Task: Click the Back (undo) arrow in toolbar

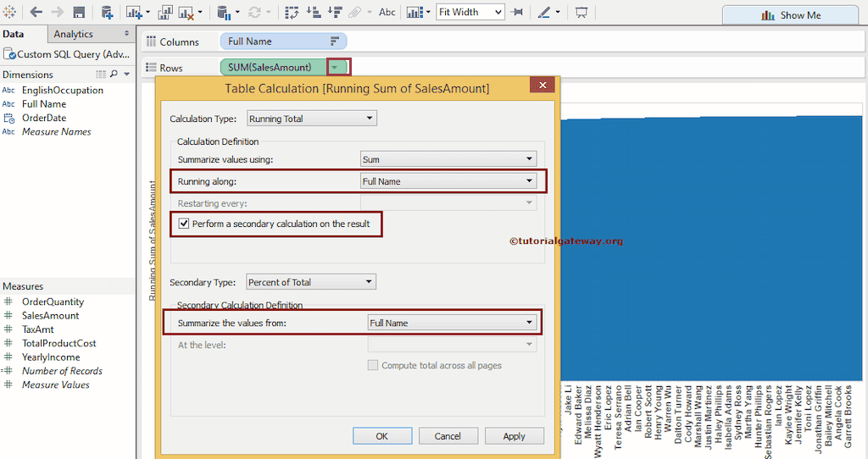Action: point(36,13)
